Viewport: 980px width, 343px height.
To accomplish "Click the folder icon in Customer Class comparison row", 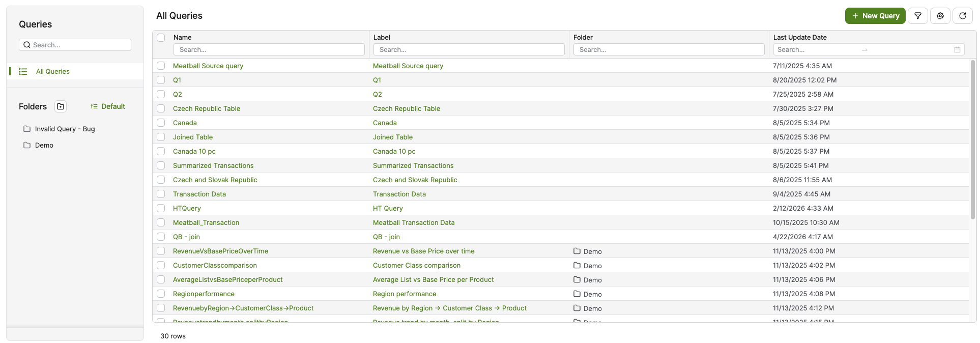I will (x=577, y=265).
